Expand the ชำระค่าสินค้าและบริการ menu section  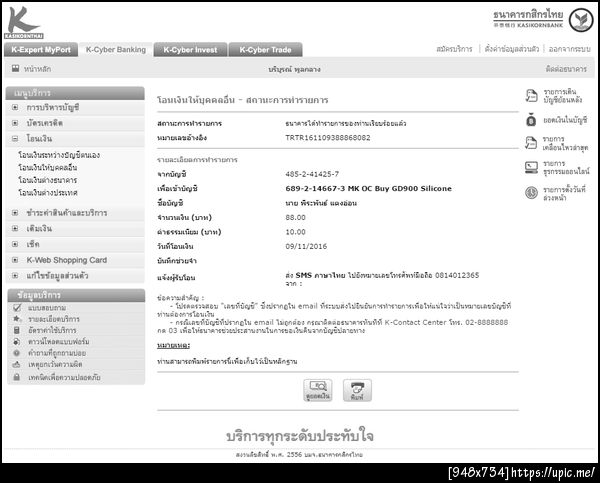[15, 212]
